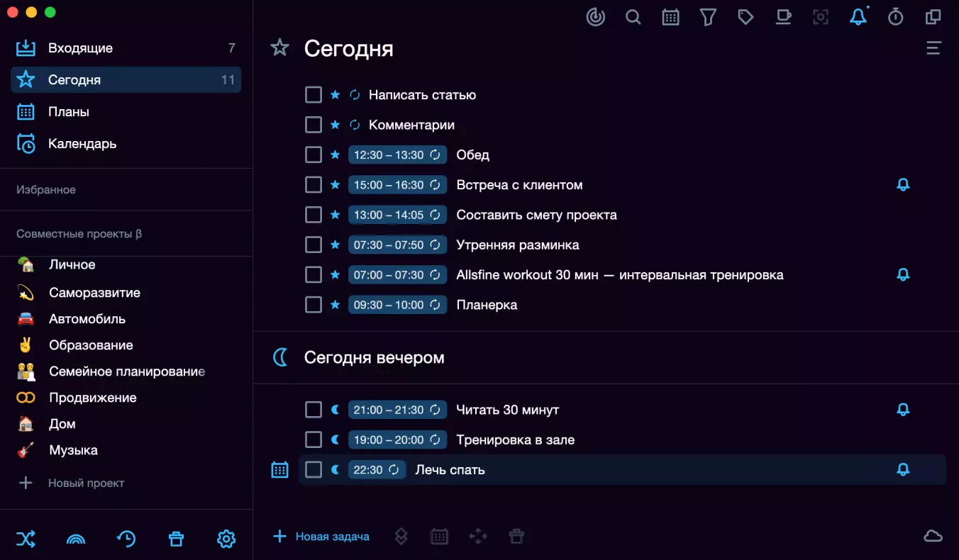The height and width of the screenshot is (560, 959).
Task: Check off the Написать статью task
Action: (314, 95)
